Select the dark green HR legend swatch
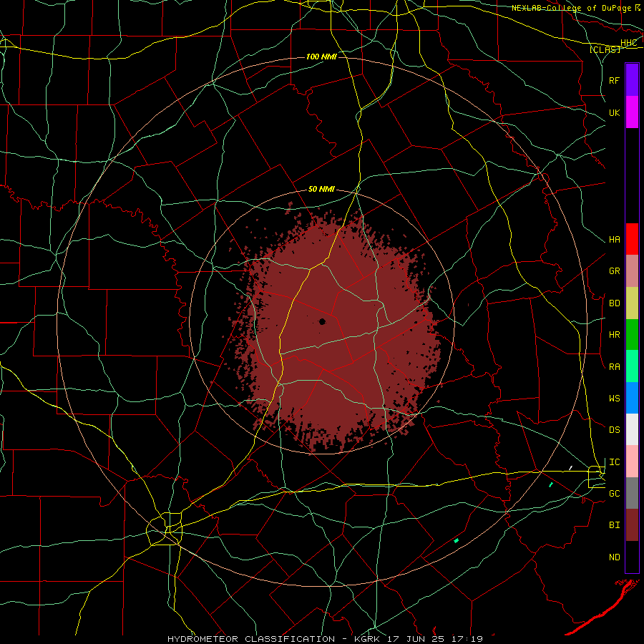644x644 pixels. [632, 335]
